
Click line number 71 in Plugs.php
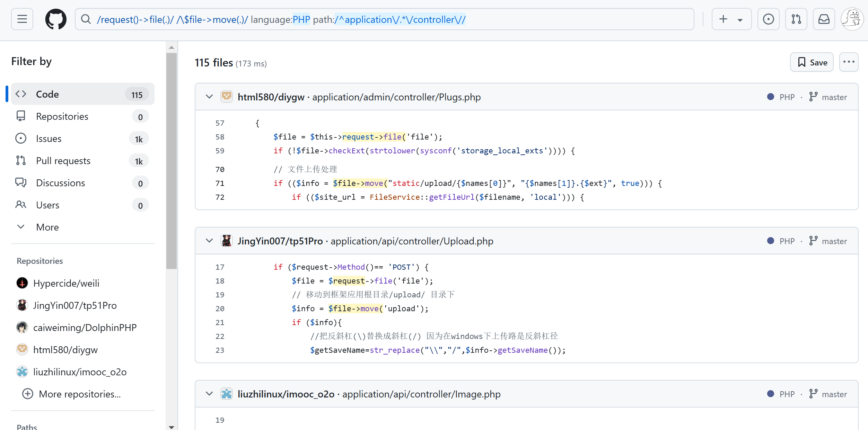(x=220, y=183)
